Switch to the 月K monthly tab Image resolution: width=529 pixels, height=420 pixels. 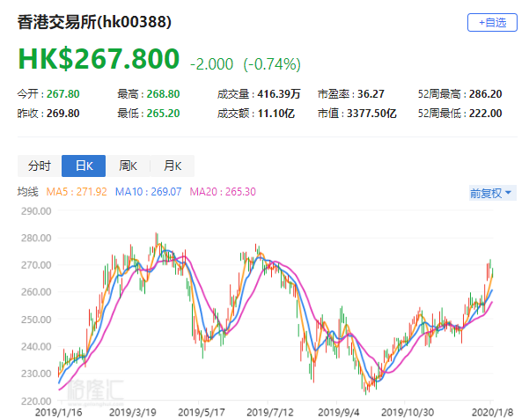tap(172, 166)
